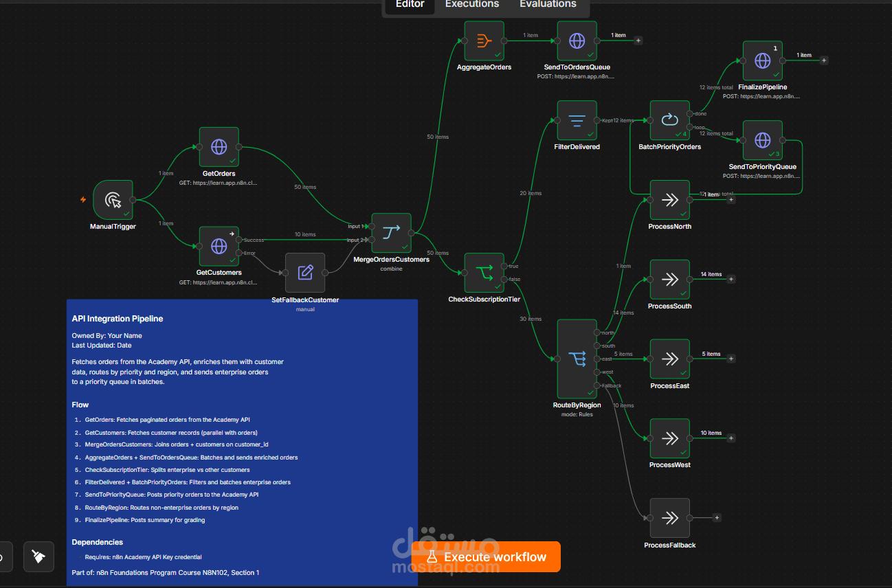Open the FilterDelivered filter node
The image size is (892, 588).
[x=577, y=120]
